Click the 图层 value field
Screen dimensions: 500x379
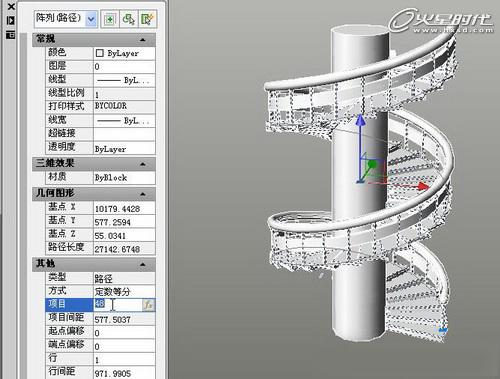pyautogui.click(x=124, y=67)
